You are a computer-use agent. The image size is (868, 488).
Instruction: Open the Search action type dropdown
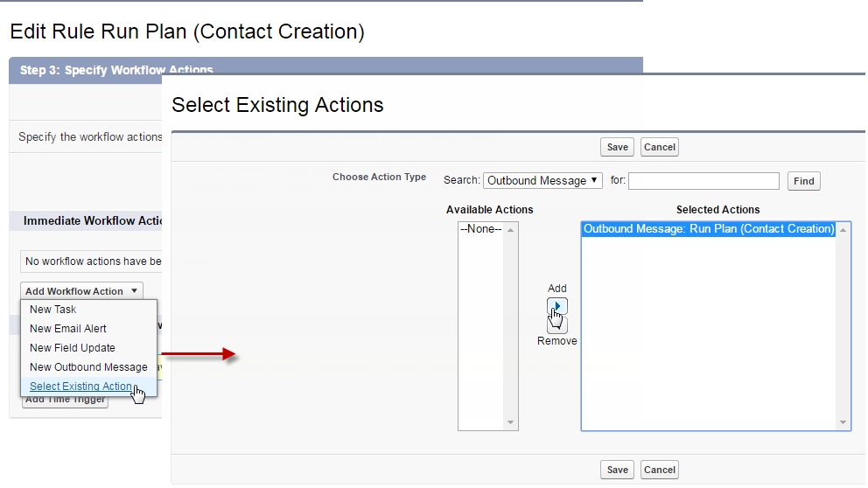click(x=542, y=181)
